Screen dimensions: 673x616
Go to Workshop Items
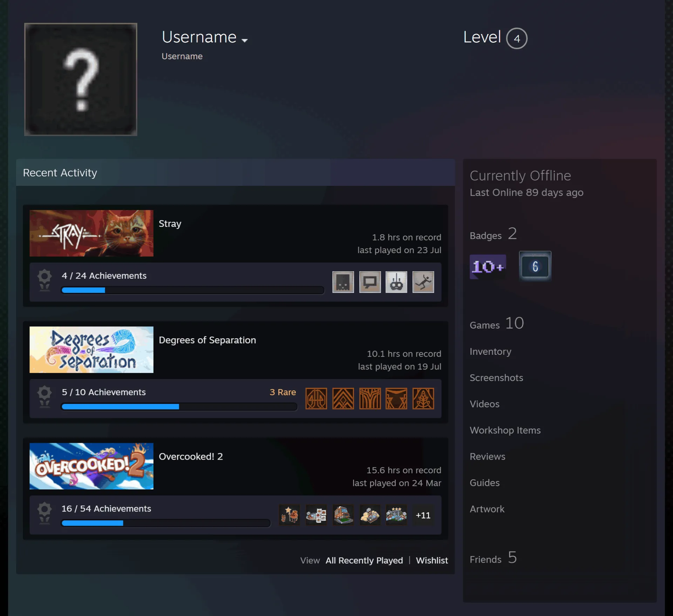(x=505, y=430)
